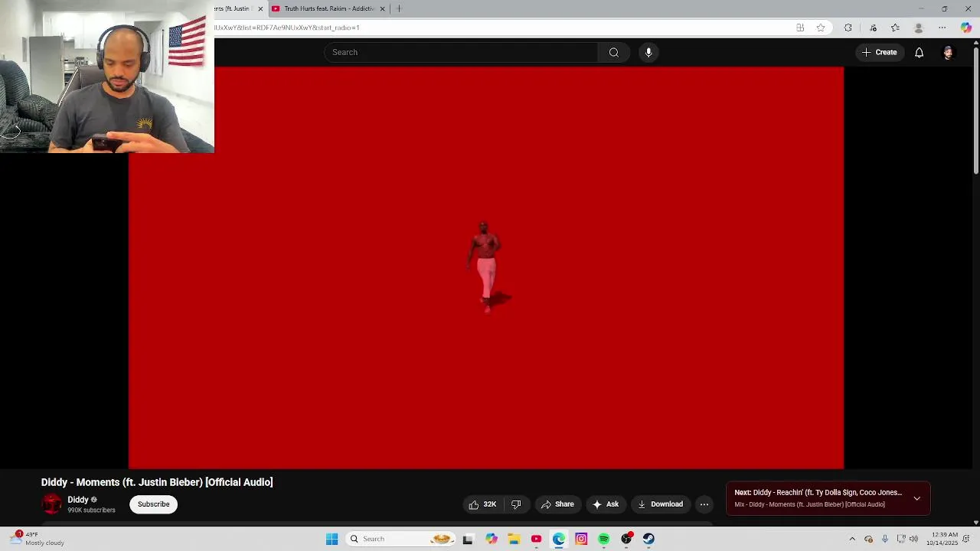Close the Moments ft. Justin tab
The height and width of the screenshot is (551, 980).
pos(260,8)
